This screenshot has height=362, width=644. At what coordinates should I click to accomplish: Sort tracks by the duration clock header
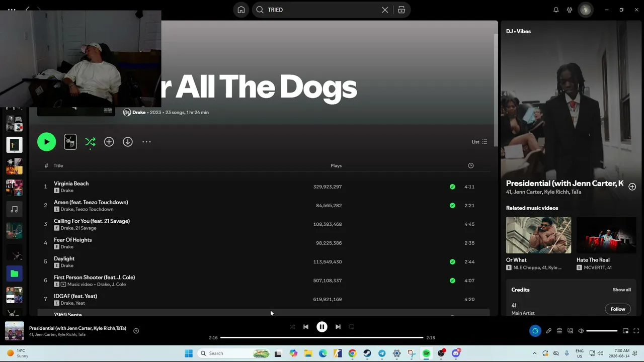471,165
